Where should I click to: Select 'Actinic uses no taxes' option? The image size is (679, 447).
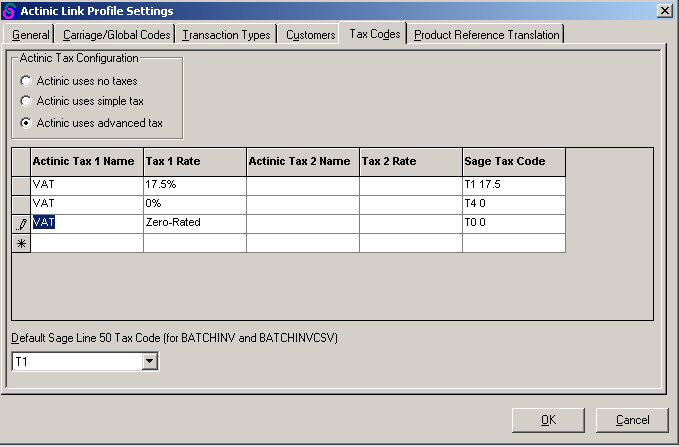[26, 80]
